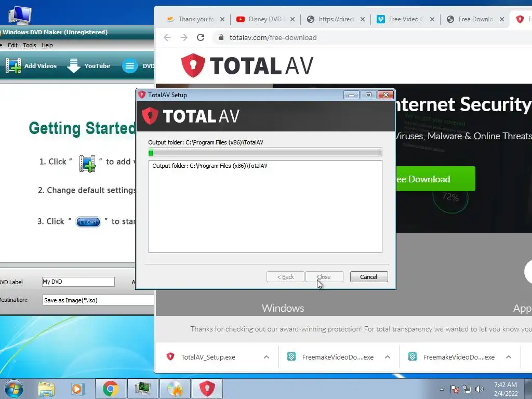The image size is (532, 399).
Task: Click the blue Start button icon in step 3
Action: click(x=88, y=222)
